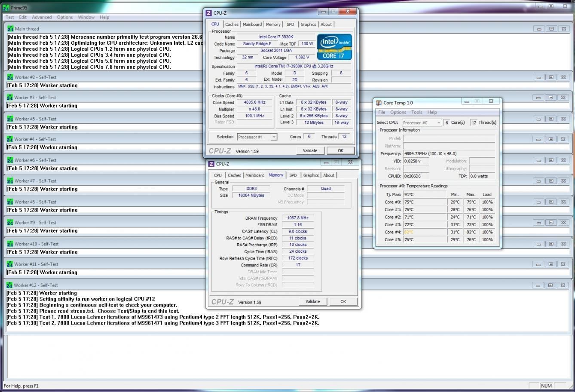Click the Worker #2 Self-Test window icon

[x=10, y=77]
